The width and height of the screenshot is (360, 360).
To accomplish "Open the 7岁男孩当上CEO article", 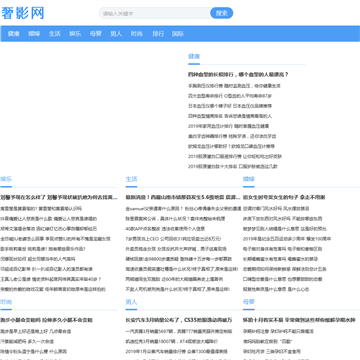I will point(173,239).
